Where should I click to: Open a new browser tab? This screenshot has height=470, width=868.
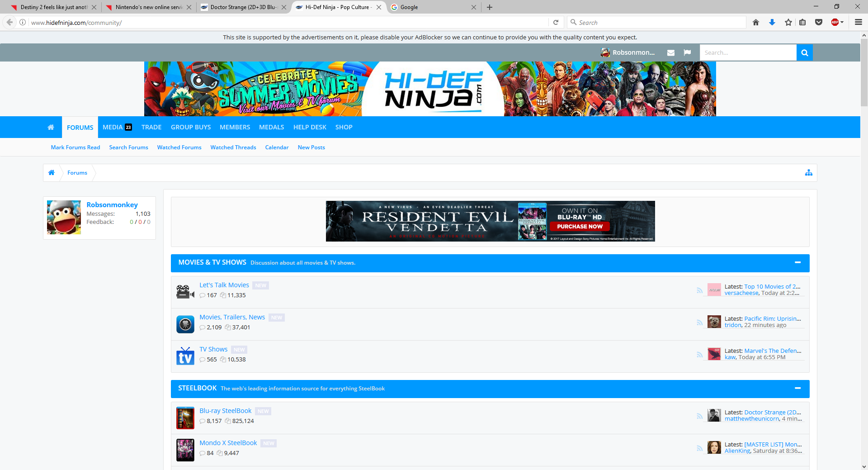pyautogui.click(x=490, y=7)
